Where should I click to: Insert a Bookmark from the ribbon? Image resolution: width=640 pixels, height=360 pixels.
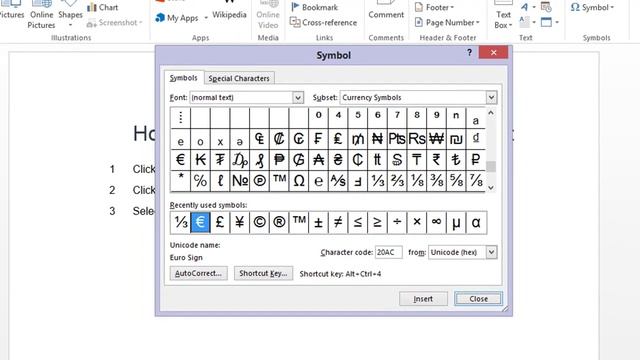click(x=314, y=7)
